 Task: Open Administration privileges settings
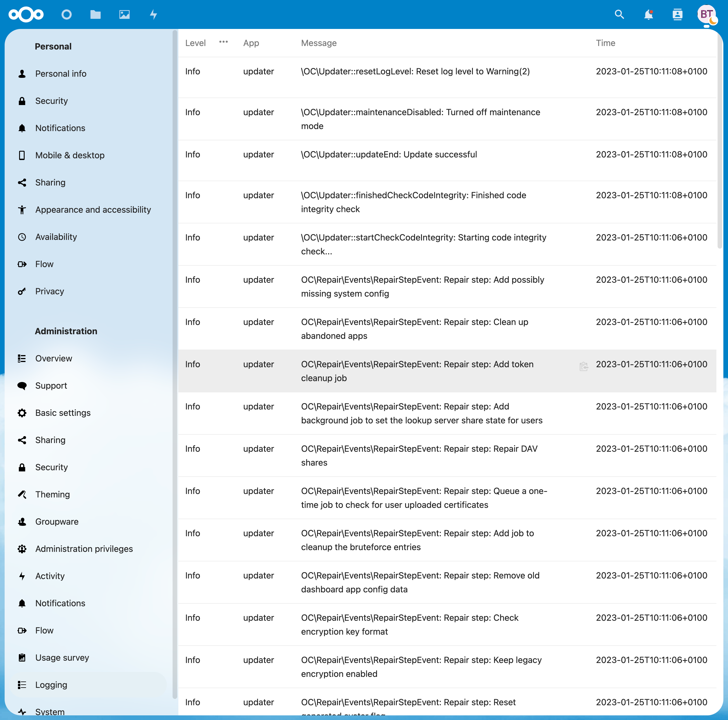84,549
